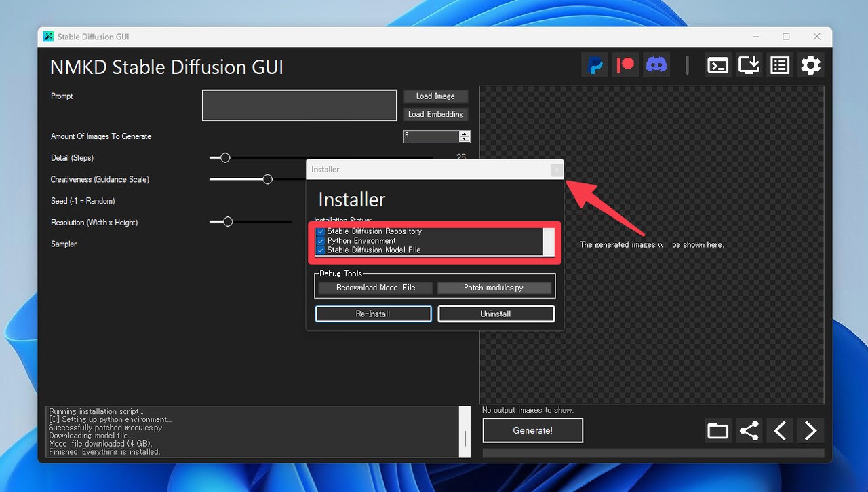
Task: Click the "No output images to show." text
Action: (x=528, y=410)
